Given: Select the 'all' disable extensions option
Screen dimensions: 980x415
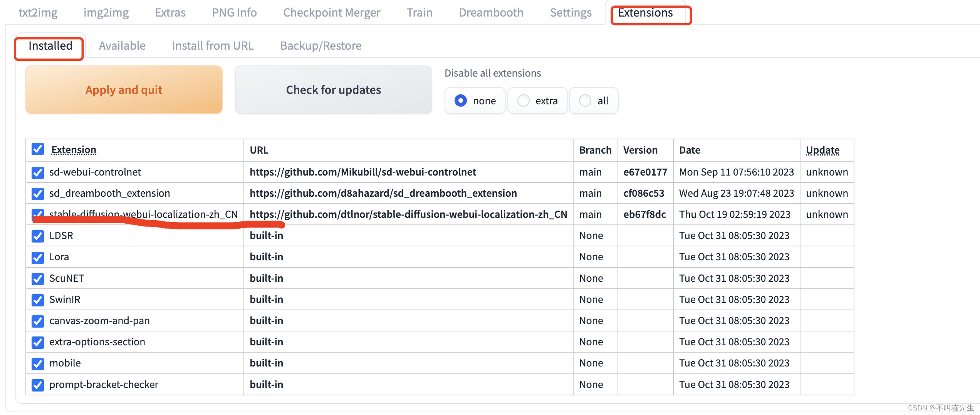Looking at the screenshot, I should 594,101.
